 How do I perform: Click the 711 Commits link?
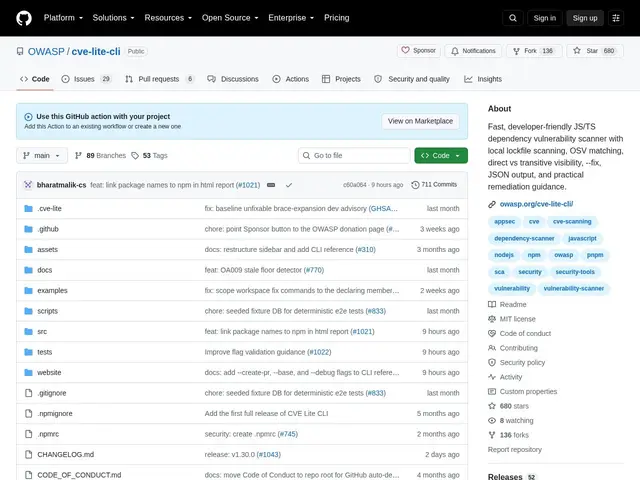(434, 185)
